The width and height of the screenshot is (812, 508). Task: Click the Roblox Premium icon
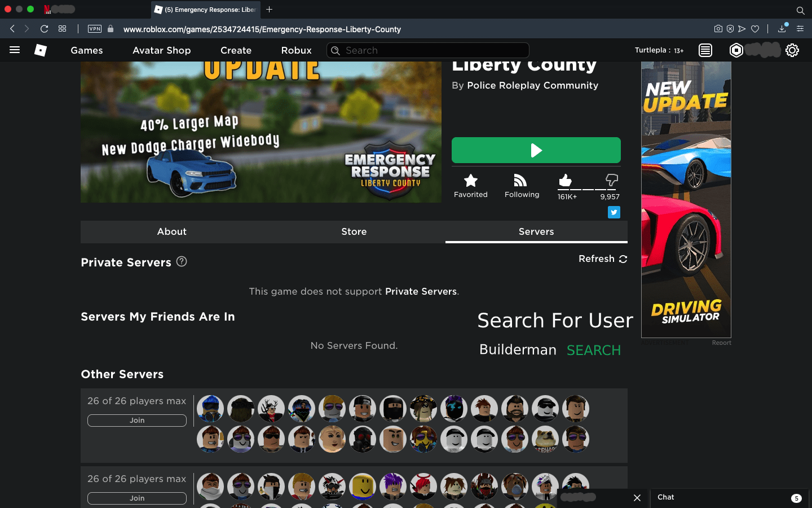[x=736, y=50]
